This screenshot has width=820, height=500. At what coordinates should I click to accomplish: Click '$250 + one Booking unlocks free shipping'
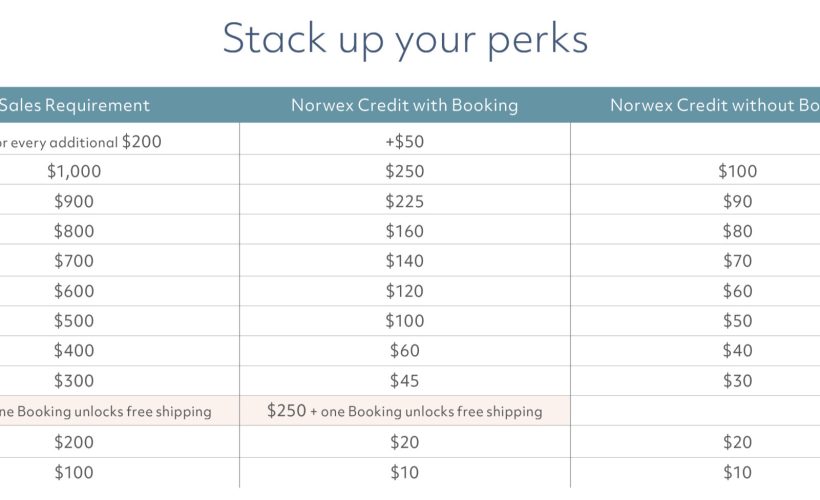[405, 411]
